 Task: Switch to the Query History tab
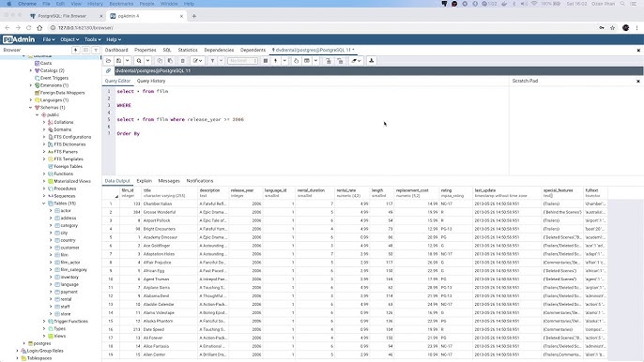[x=151, y=81]
